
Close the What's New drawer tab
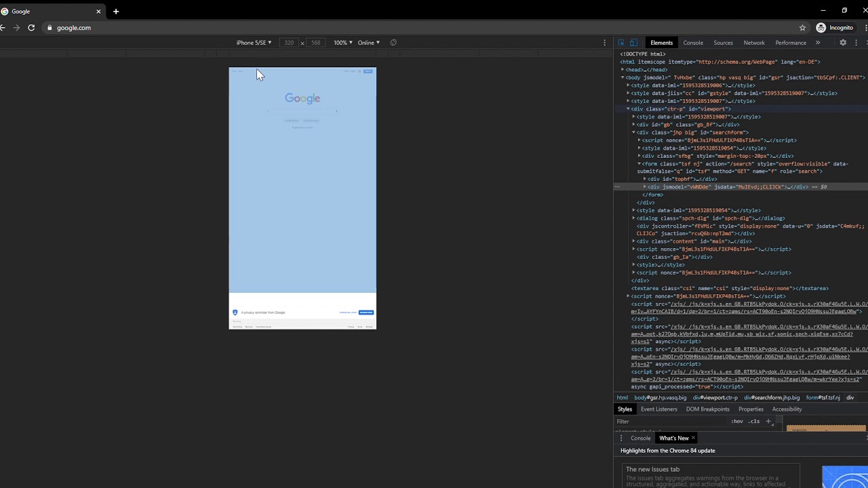693,438
